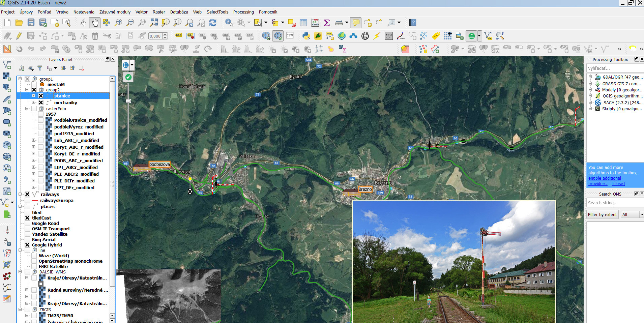Viewport: 644px width, 323px height.
Task: Open the measure tool dropdown arrow
Action: (x=347, y=23)
